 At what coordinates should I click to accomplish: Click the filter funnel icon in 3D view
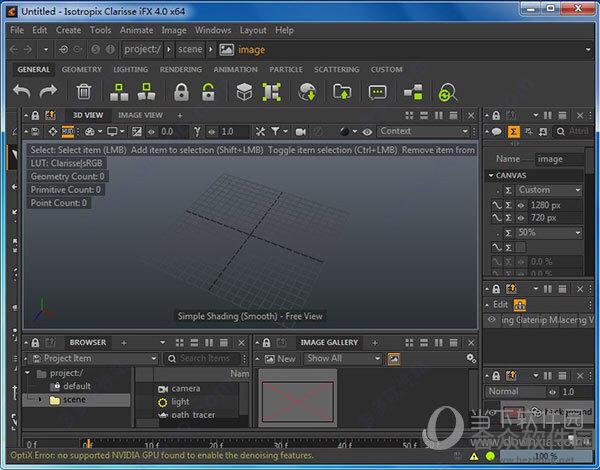point(275,131)
